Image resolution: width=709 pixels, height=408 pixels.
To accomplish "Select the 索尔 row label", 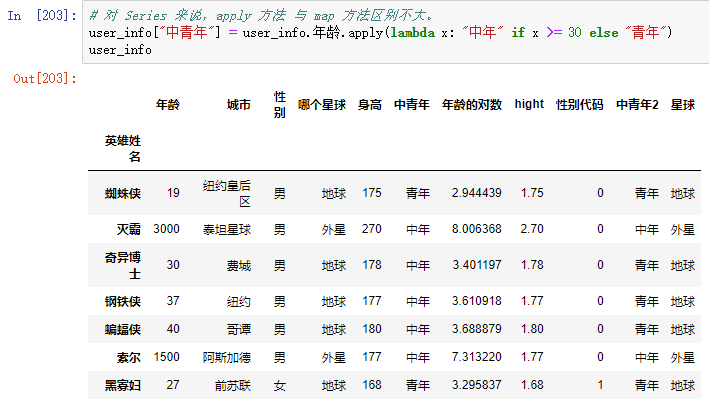I will point(129,357).
